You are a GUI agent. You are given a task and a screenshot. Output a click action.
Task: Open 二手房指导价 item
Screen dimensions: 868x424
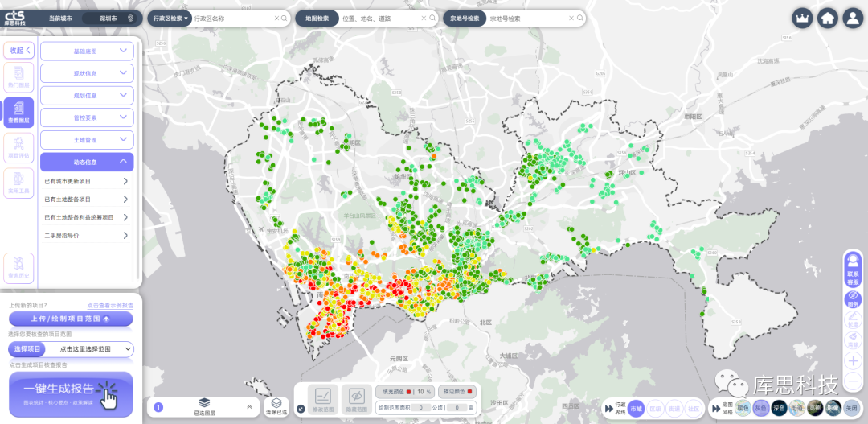(87, 236)
